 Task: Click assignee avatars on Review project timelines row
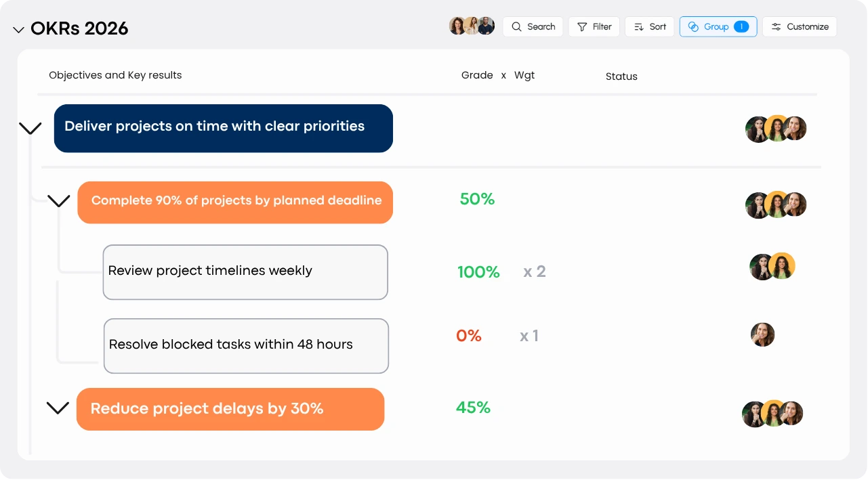pos(772,267)
